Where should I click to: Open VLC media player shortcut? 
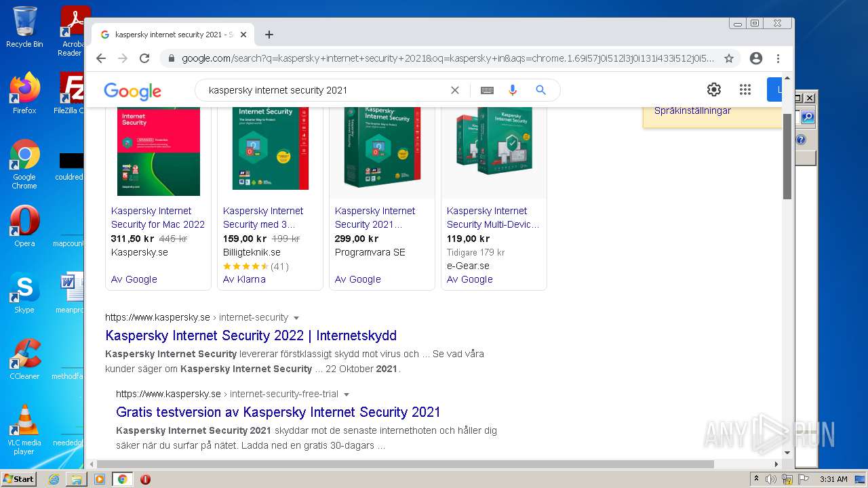(x=24, y=430)
